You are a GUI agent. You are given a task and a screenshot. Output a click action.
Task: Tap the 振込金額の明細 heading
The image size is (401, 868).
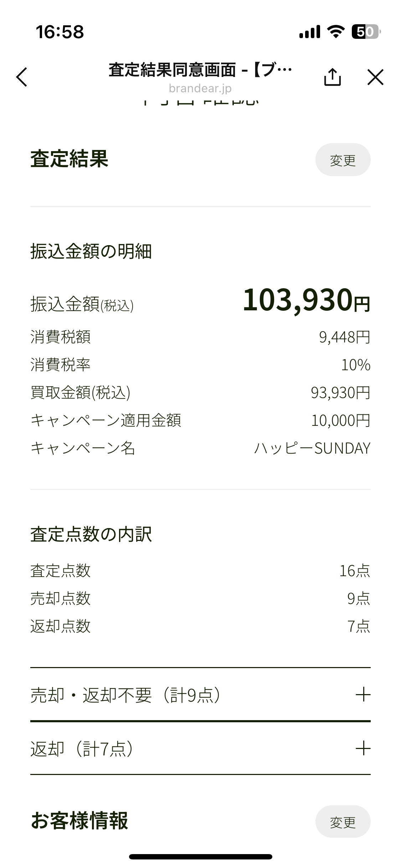click(91, 252)
